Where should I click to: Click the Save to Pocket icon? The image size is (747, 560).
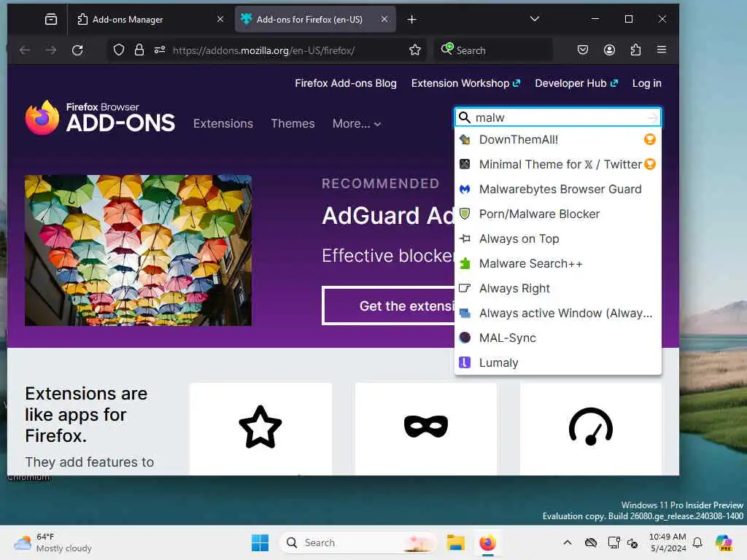click(x=583, y=50)
